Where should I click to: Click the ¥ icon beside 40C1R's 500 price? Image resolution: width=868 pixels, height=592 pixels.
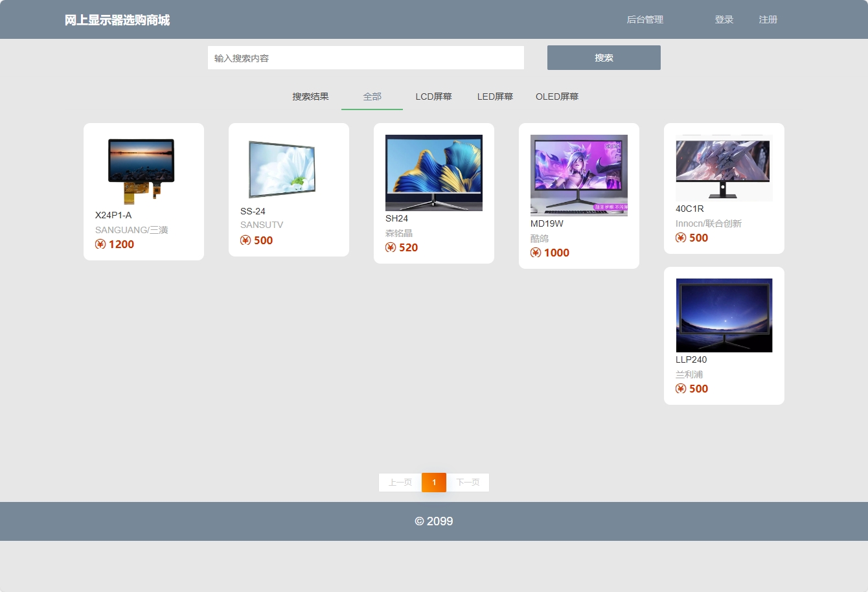click(680, 238)
